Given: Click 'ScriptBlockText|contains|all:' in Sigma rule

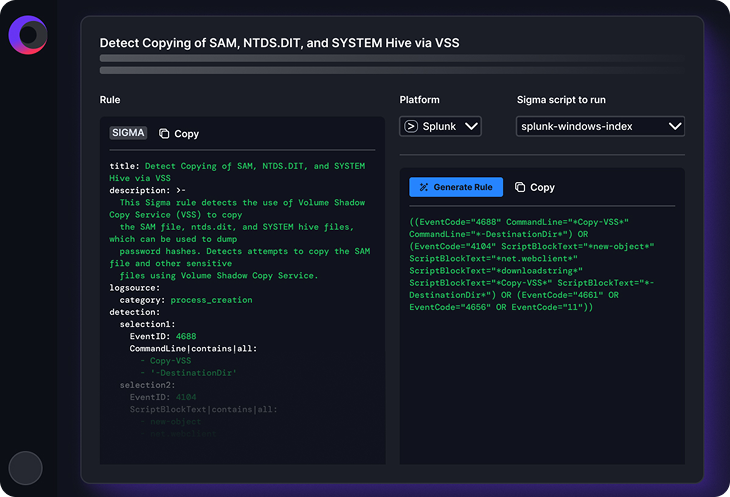Looking at the screenshot, I should (203, 410).
